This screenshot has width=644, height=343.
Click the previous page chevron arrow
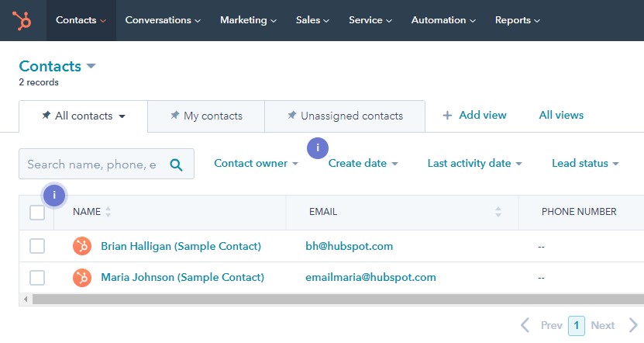click(x=525, y=325)
